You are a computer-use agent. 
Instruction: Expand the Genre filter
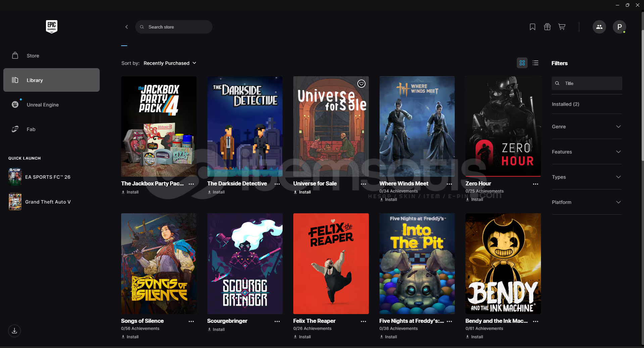pos(587,127)
